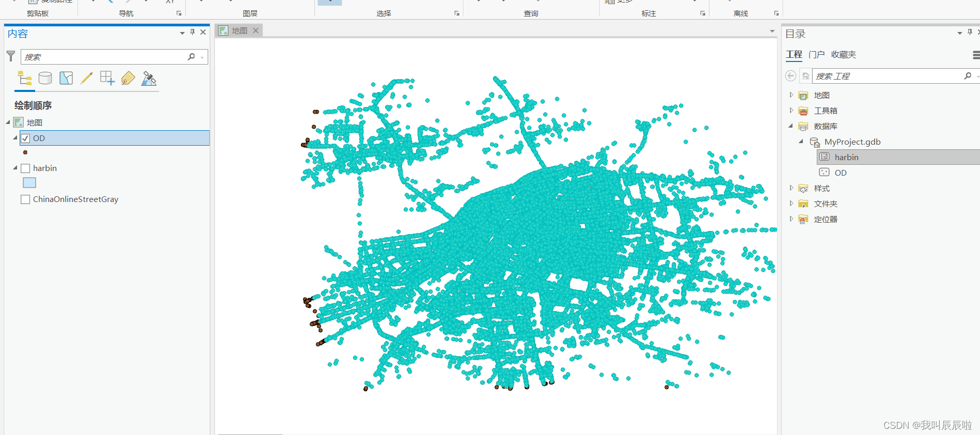Click the 搜索 field in Contents pane
The image size is (980, 435).
click(x=114, y=57)
